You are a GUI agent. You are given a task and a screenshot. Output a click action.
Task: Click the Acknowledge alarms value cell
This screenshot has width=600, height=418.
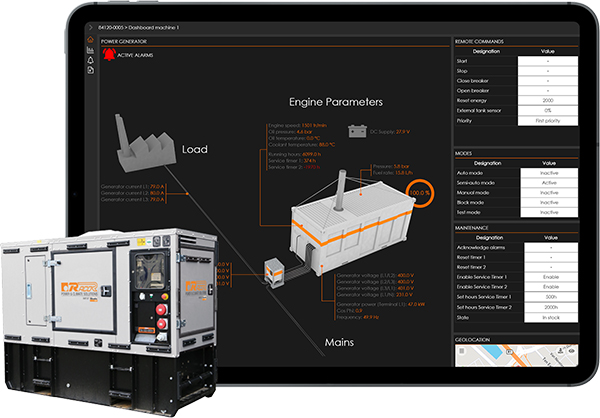pyautogui.click(x=551, y=247)
